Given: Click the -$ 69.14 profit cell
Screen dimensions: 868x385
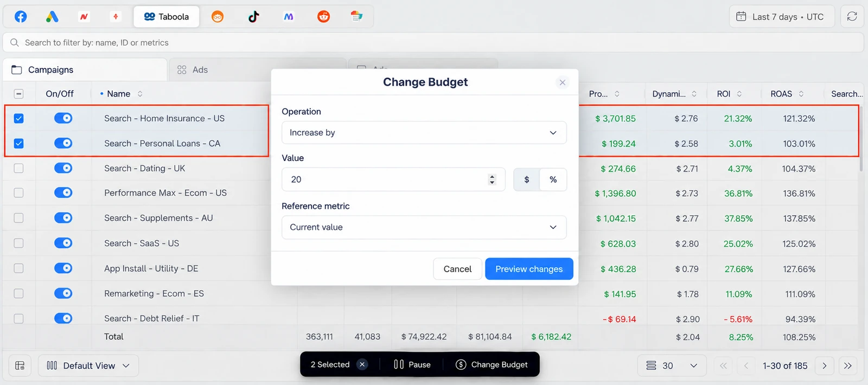Looking at the screenshot, I should 619,319.
